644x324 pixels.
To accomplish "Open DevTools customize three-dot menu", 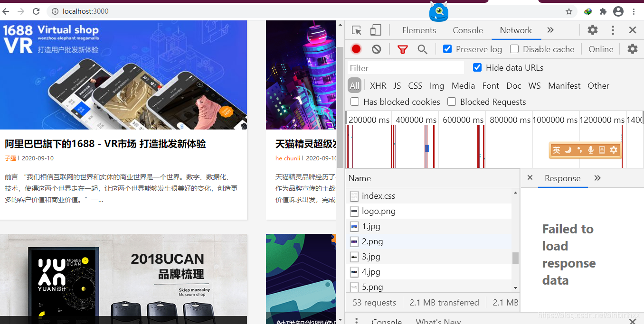I will (x=613, y=30).
